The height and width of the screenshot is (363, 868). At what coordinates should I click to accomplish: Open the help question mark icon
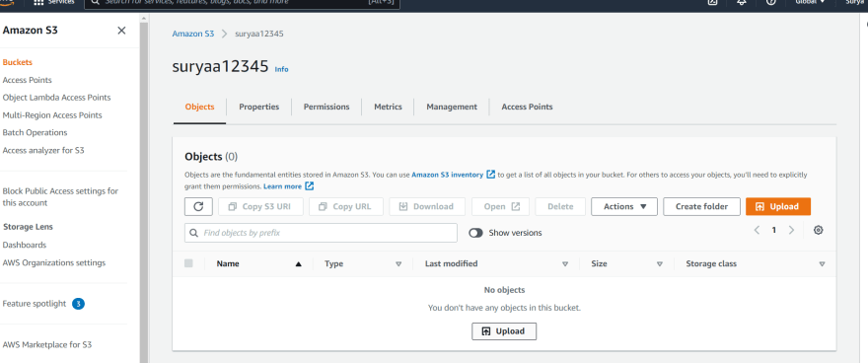(x=770, y=2)
